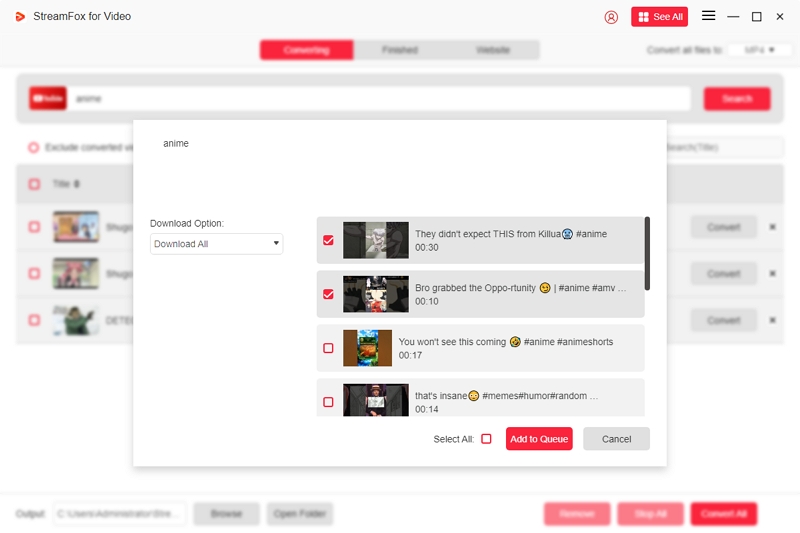The image size is (800, 533).
Task: Click the StreamFox logo icon
Action: point(20,17)
